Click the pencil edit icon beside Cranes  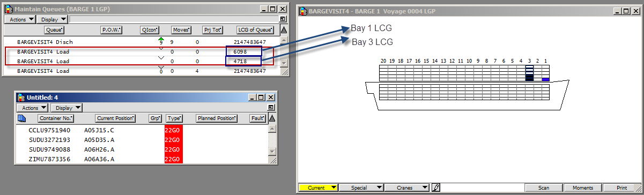click(436, 188)
